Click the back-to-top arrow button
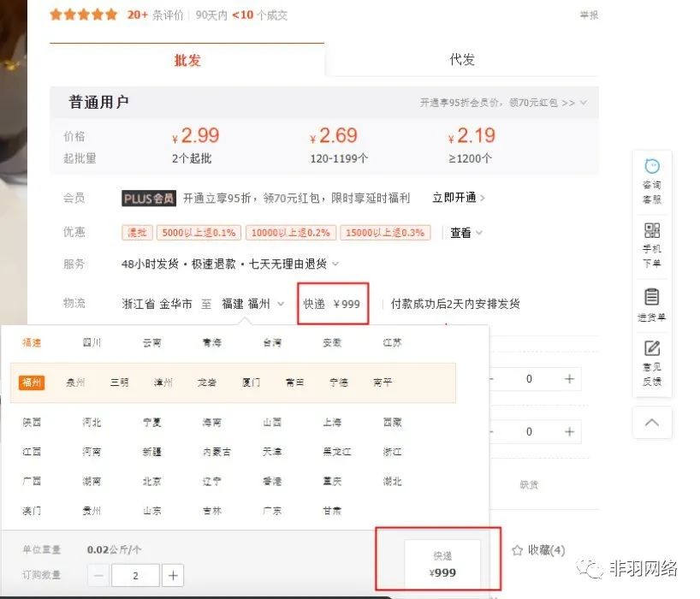Screen dimensions: 700x599 pyautogui.click(x=652, y=423)
